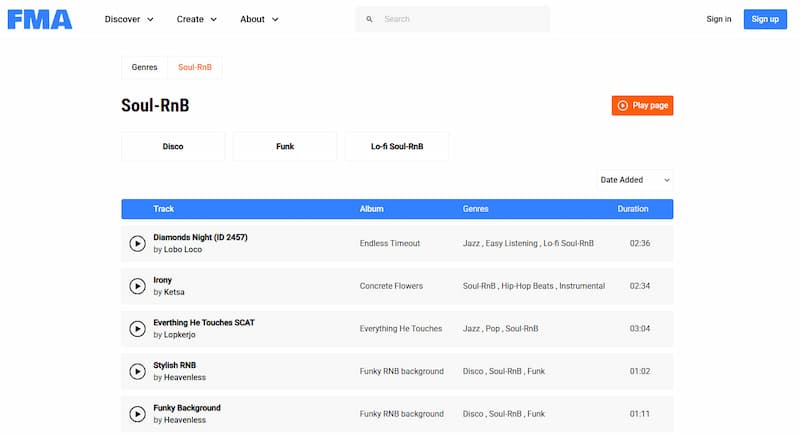
Task: Click the Pop genre link
Action: 492,329
